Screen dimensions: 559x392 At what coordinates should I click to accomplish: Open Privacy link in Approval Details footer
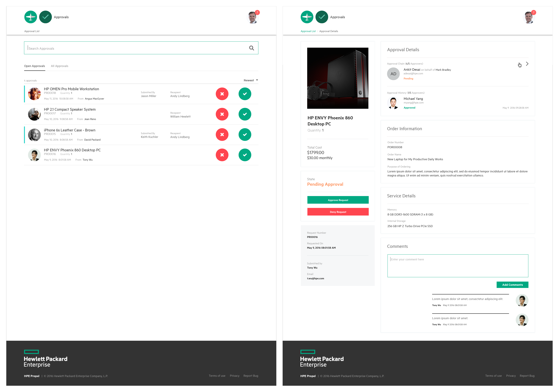point(511,376)
